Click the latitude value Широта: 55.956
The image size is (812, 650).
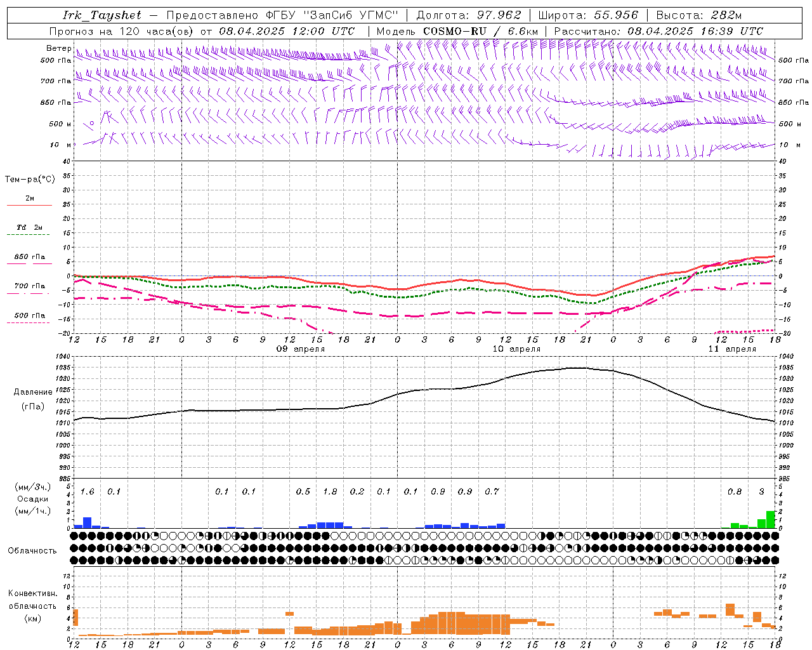[x=588, y=15]
